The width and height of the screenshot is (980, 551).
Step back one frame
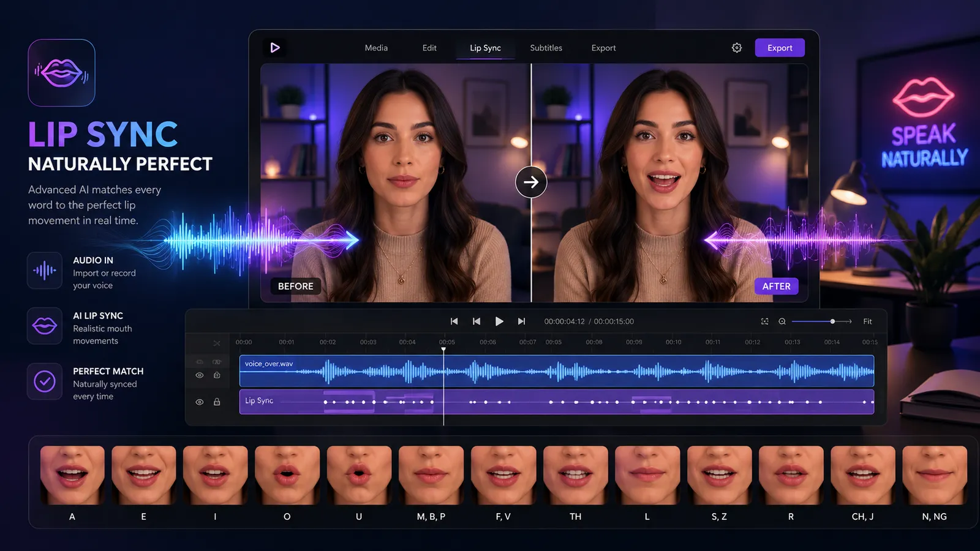[476, 321]
